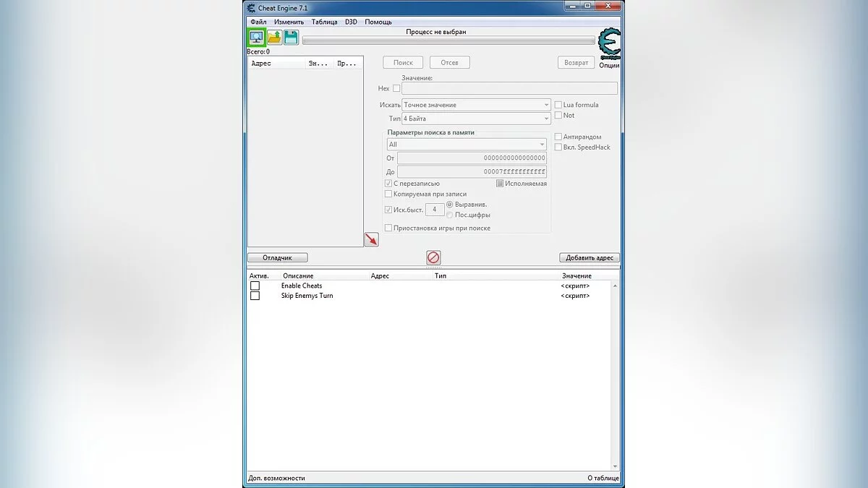Enable the Hex checkbox

[x=396, y=87]
